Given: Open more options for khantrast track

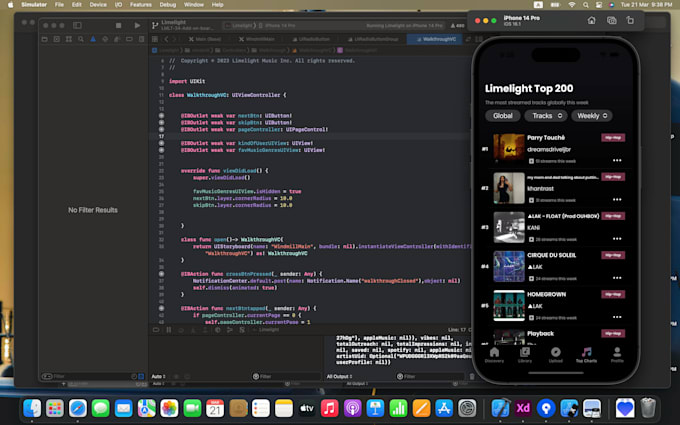Looking at the screenshot, I should (617, 199).
